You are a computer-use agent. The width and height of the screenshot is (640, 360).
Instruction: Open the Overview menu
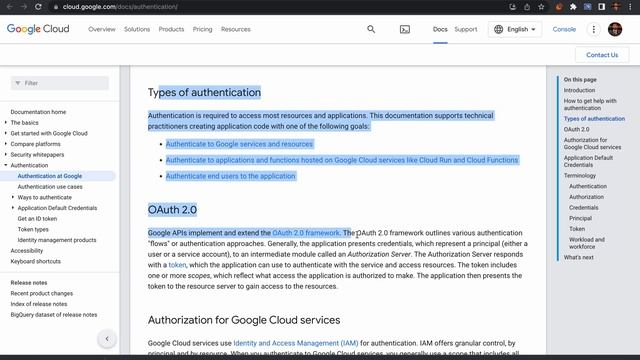tap(102, 29)
